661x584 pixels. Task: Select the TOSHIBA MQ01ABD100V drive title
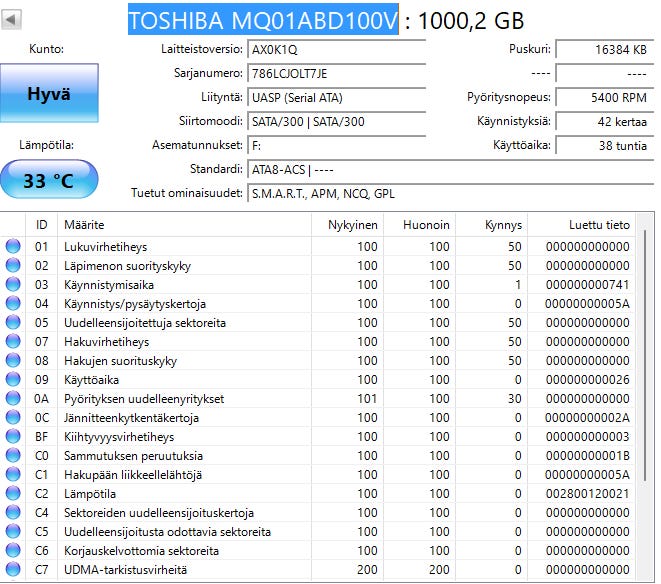click(263, 20)
